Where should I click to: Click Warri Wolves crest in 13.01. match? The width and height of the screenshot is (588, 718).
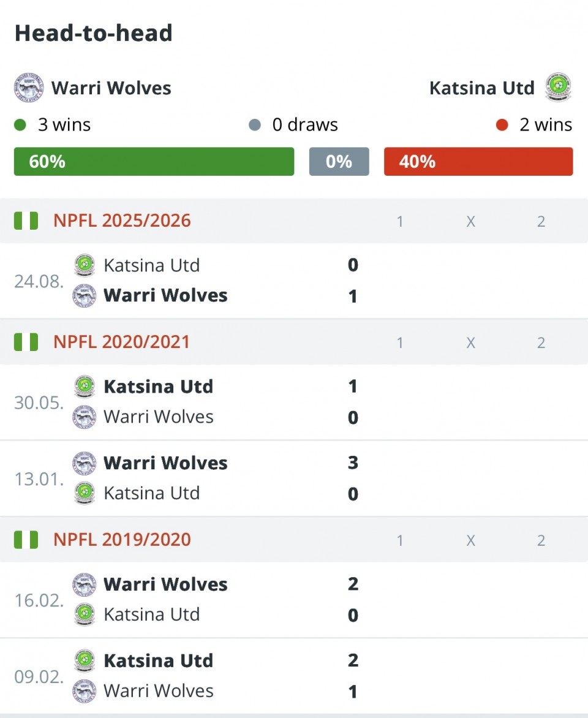point(85,463)
